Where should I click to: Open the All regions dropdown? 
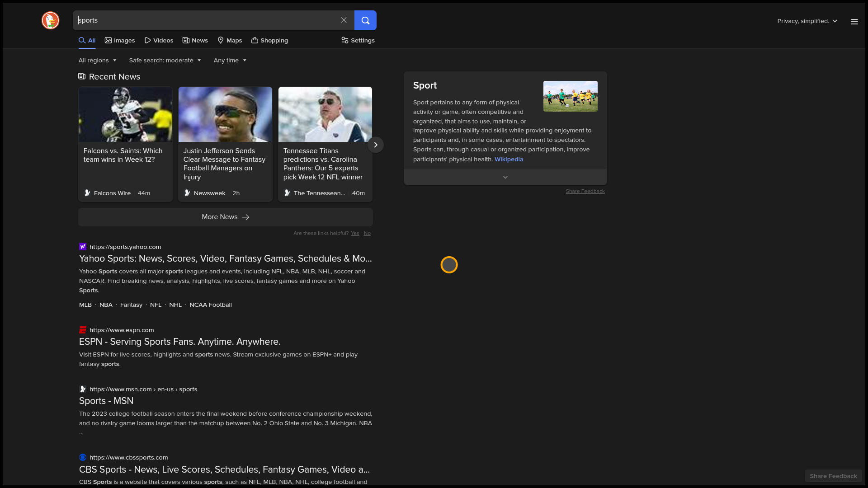[x=98, y=60]
